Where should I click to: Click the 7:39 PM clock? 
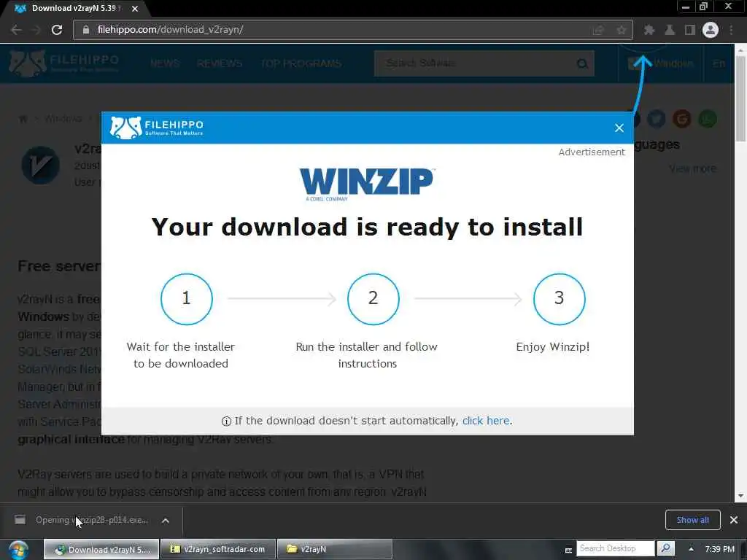click(x=719, y=549)
